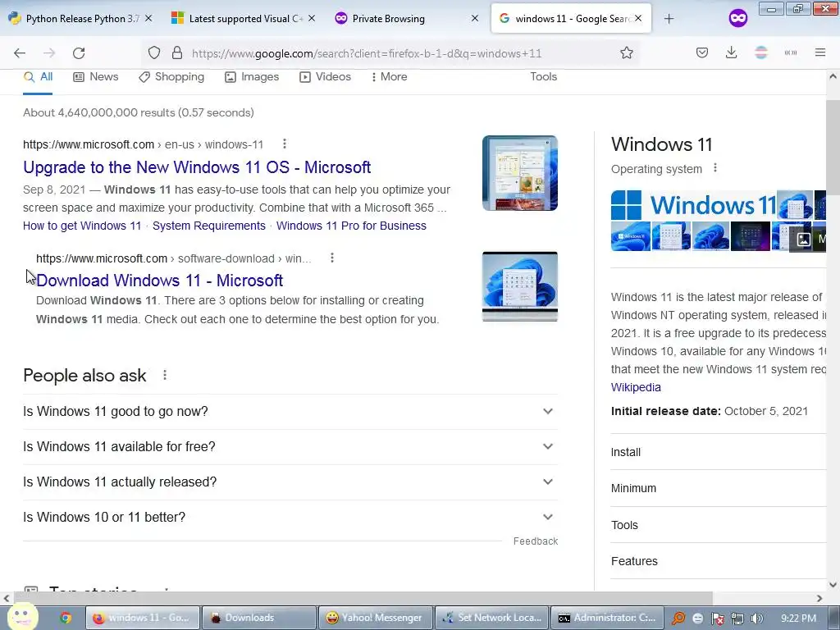Open Administrator command prompt taskbar button
This screenshot has width=840, height=630.
607,618
